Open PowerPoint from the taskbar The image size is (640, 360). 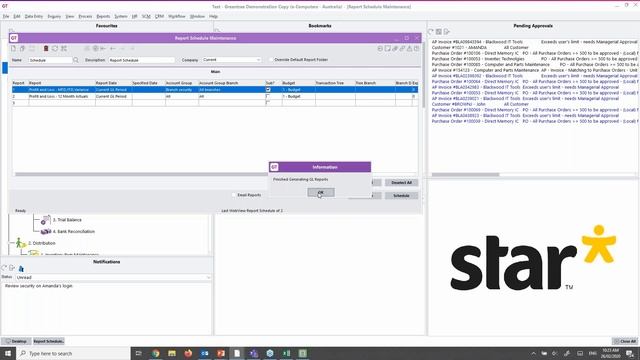(221, 353)
